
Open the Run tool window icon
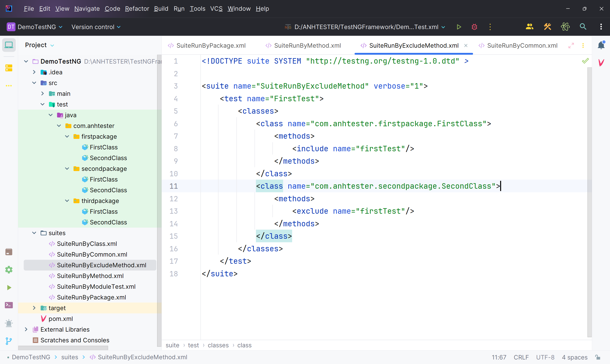click(x=9, y=288)
